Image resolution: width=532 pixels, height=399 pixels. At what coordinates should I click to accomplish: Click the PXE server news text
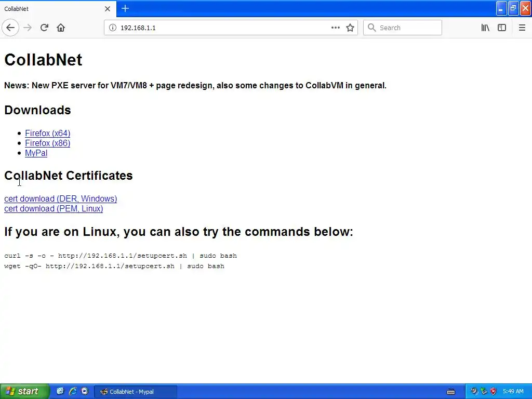point(195,85)
